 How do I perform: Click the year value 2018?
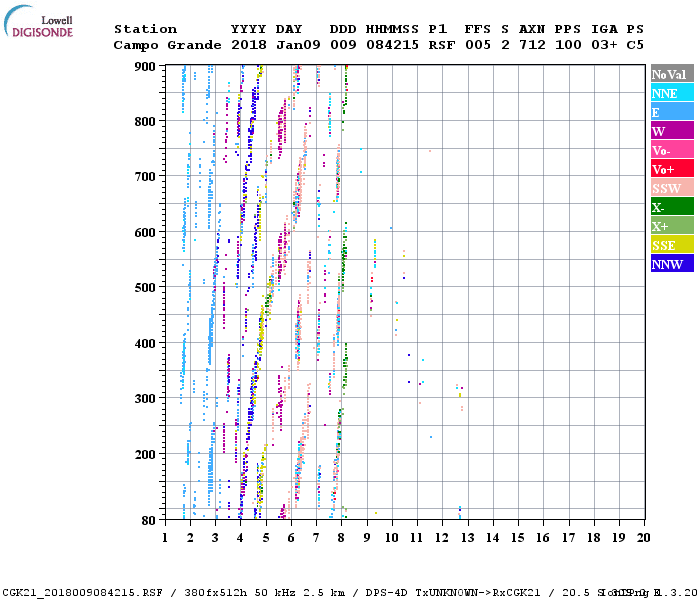click(249, 45)
